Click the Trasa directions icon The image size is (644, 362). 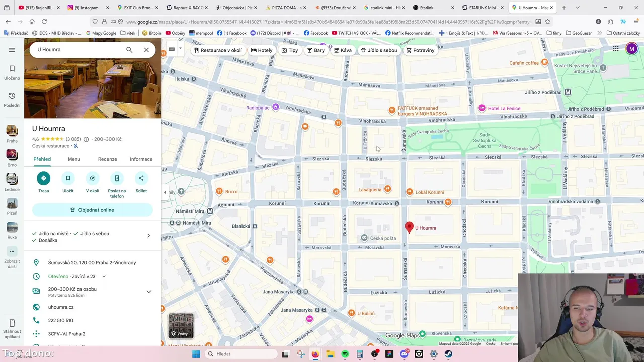[x=44, y=178]
